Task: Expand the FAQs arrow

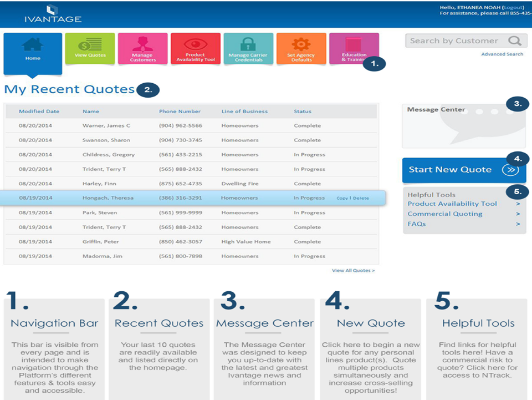Action: tap(518, 224)
